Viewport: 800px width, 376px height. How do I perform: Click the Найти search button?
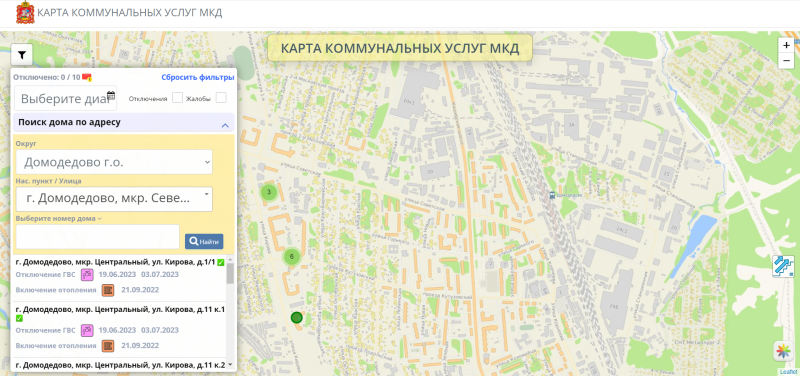click(x=204, y=241)
